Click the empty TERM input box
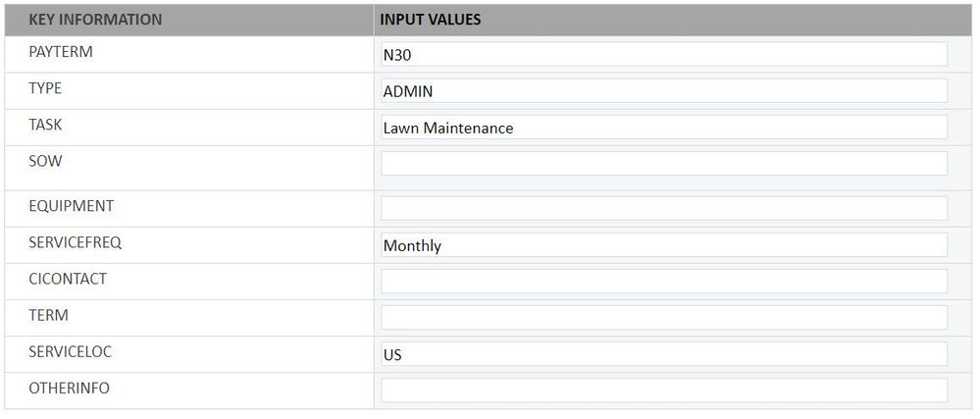The image size is (980, 419). [663, 318]
